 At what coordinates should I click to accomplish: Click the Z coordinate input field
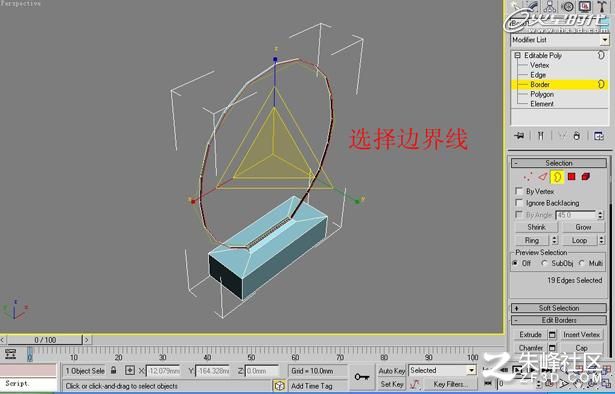tap(262, 370)
